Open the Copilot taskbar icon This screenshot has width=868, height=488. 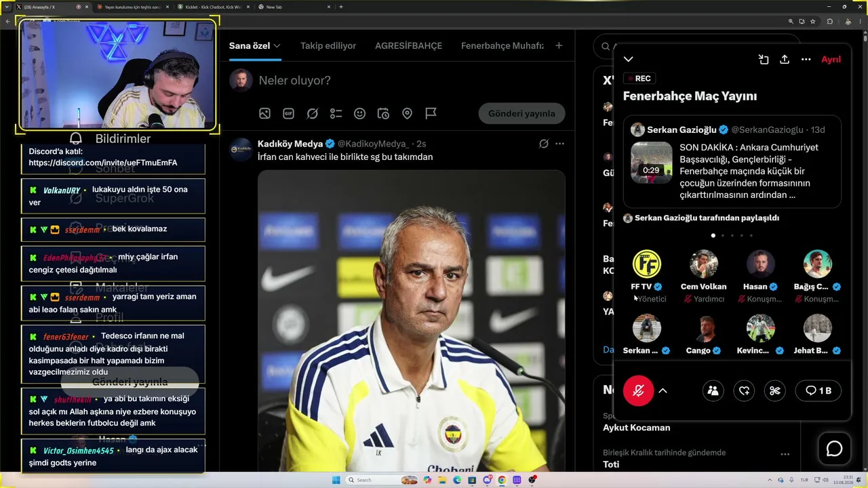tap(427, 480)
